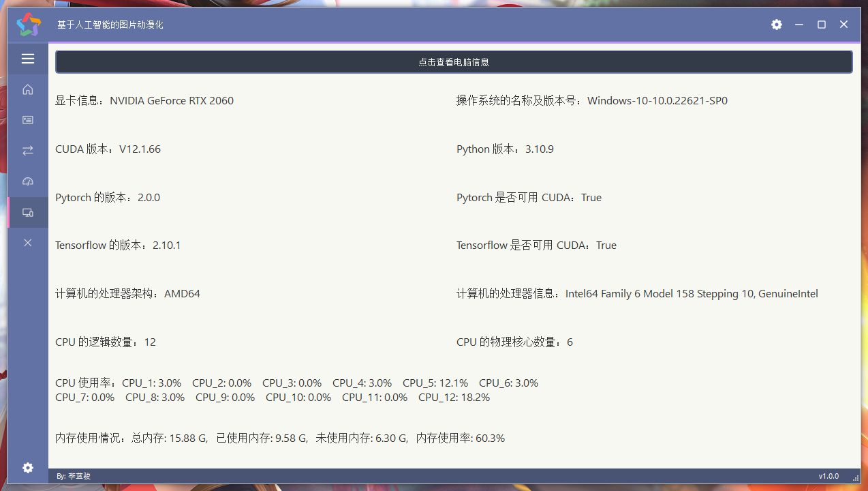Open the settings gear in title bar
The width and height of the screenshot is (868, 491).
click(x=776, y=25)
